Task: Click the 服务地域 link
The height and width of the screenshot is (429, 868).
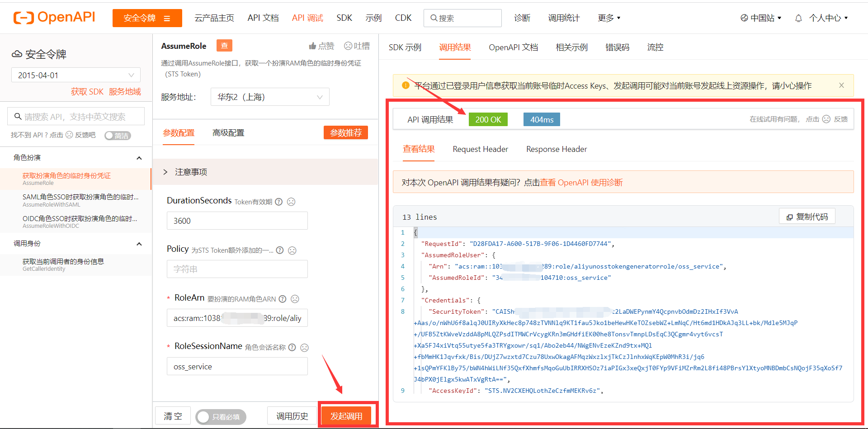Action: [x=125, y=92]
